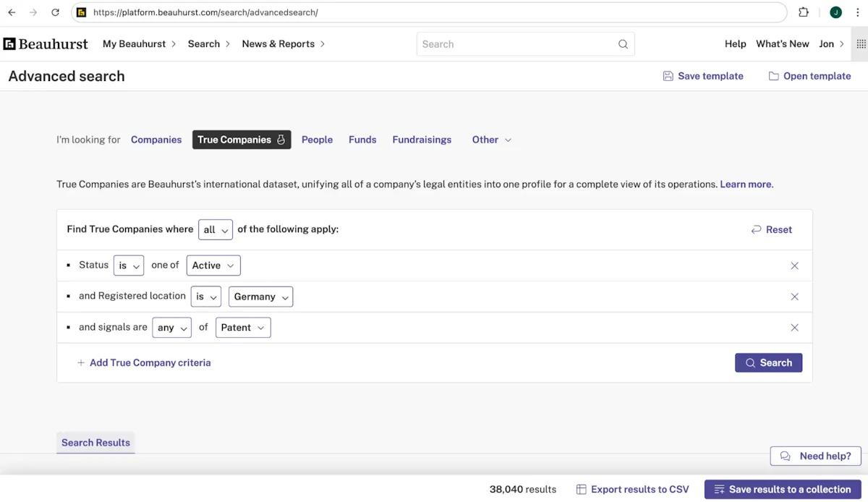Click the Learn more link
Screen dimensions: 868x502
click(746, 184)
